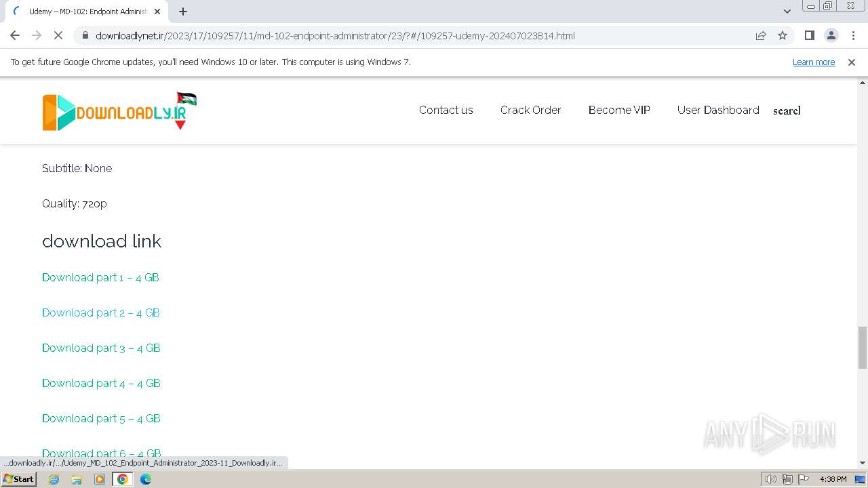Open Microsoft Edge from taskbar
Viewport: 868px width, 488px height.
point(145,479)
